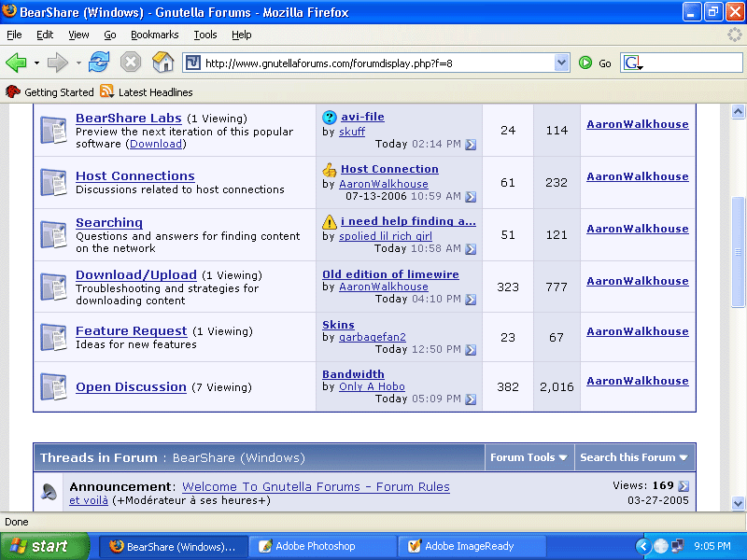Open the Edit menu
The width and height of the screenshot is (747, 560).
point(45,35)
